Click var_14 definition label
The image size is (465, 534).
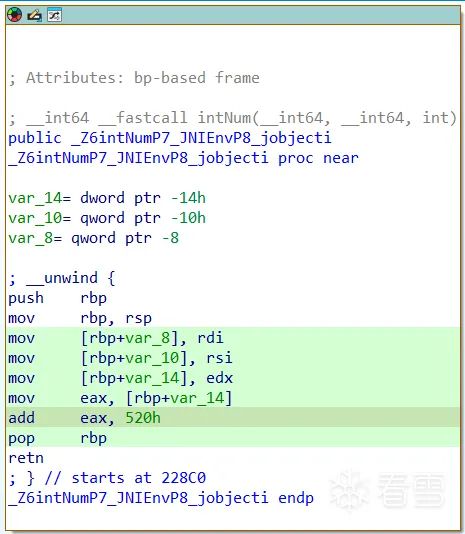[35, 198]
